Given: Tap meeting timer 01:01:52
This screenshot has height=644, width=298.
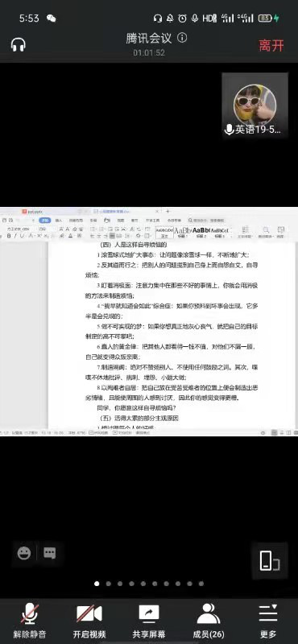Looking at the screenshot, I should [x=149, y=52].
